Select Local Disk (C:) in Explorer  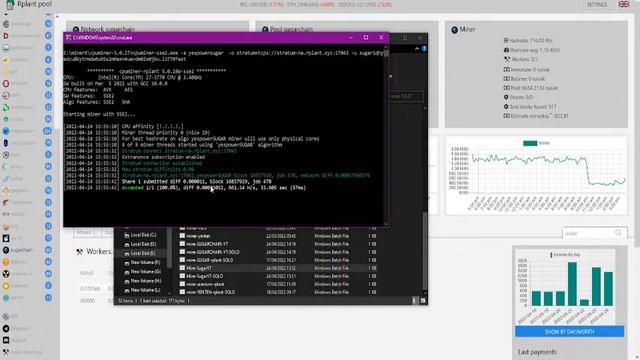coord(140,235)
